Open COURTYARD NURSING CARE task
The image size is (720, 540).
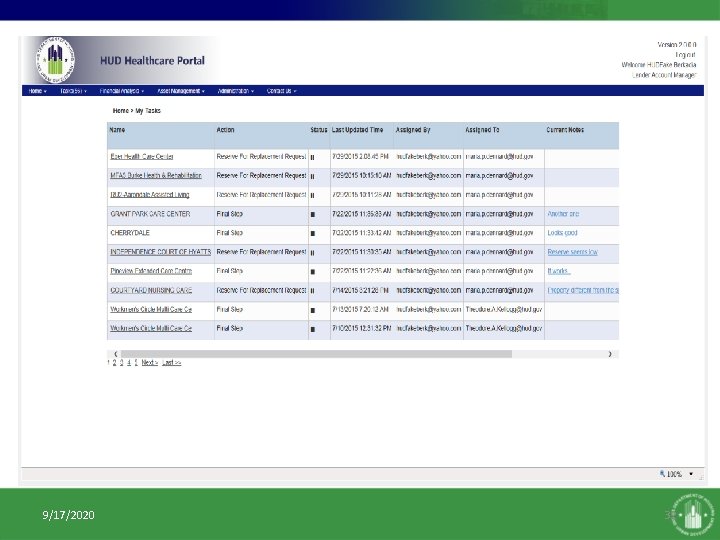click(x=151, y=290)
